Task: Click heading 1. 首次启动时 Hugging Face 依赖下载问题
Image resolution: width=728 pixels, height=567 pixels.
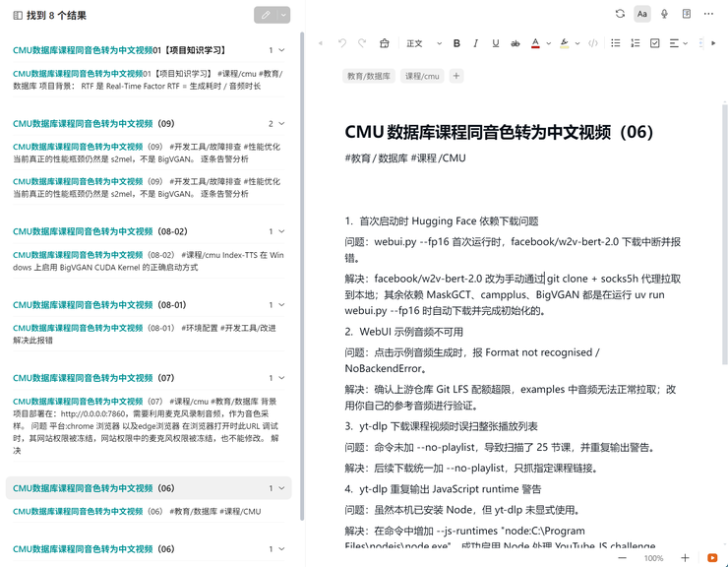Action: 442,221
